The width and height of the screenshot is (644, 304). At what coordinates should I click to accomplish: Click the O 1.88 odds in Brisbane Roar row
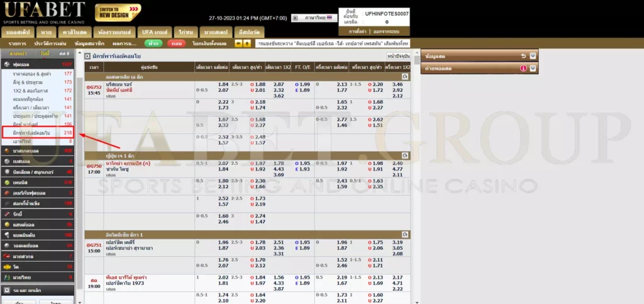tap(257, 84)
